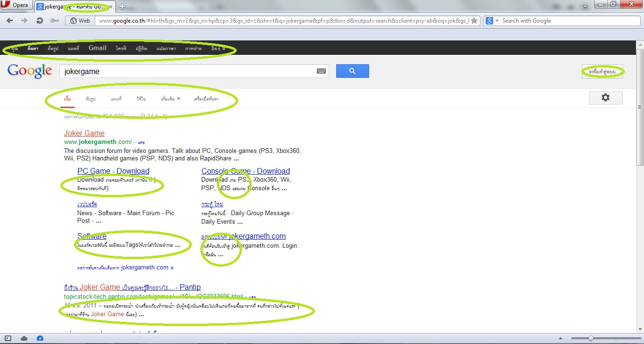The height and width of the screenshot is (344, 644).
Task: Open the password wand key icon
Action: pos(55,21)
